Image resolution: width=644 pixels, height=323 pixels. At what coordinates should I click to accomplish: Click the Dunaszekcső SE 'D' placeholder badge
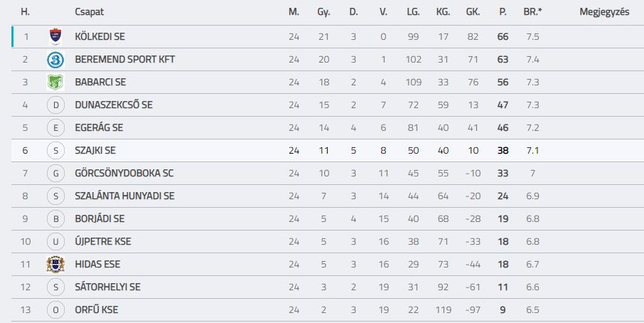tap(56, 105)
